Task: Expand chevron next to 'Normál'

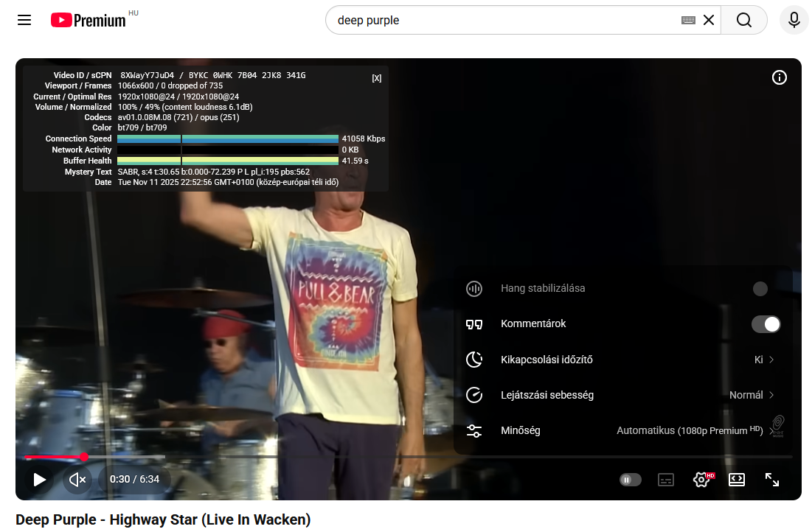Action: tap(771, 395)
